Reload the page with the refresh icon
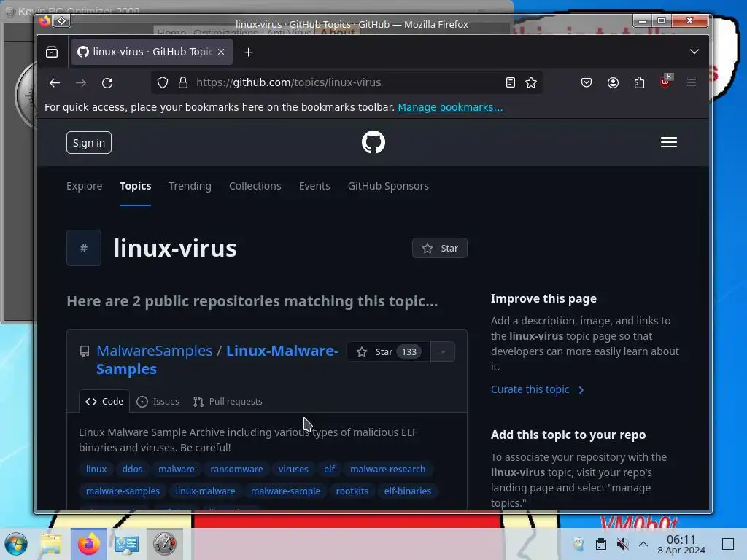 click(x=107, y=83)
